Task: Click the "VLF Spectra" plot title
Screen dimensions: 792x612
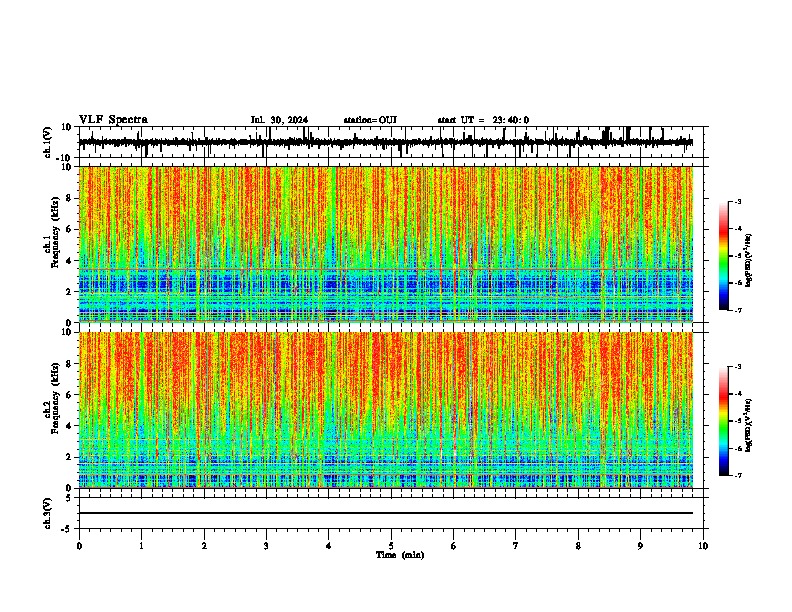Action: [113, 120]
